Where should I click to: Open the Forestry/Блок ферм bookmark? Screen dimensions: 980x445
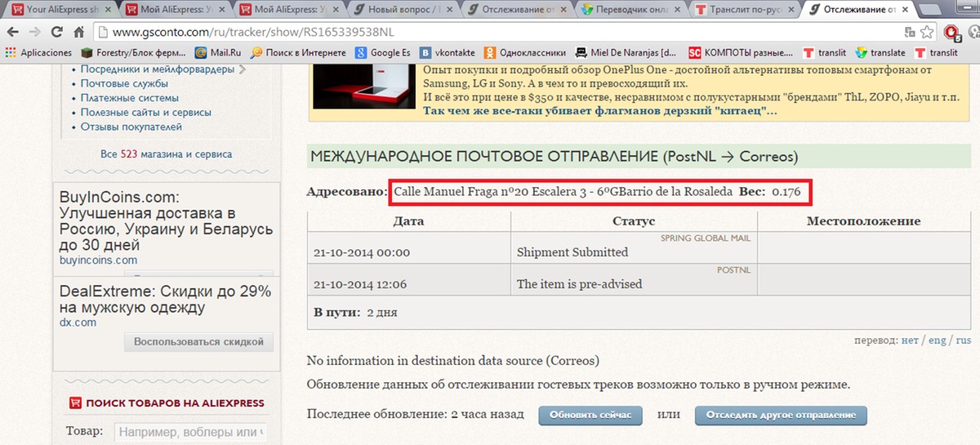tap(133, 52)
